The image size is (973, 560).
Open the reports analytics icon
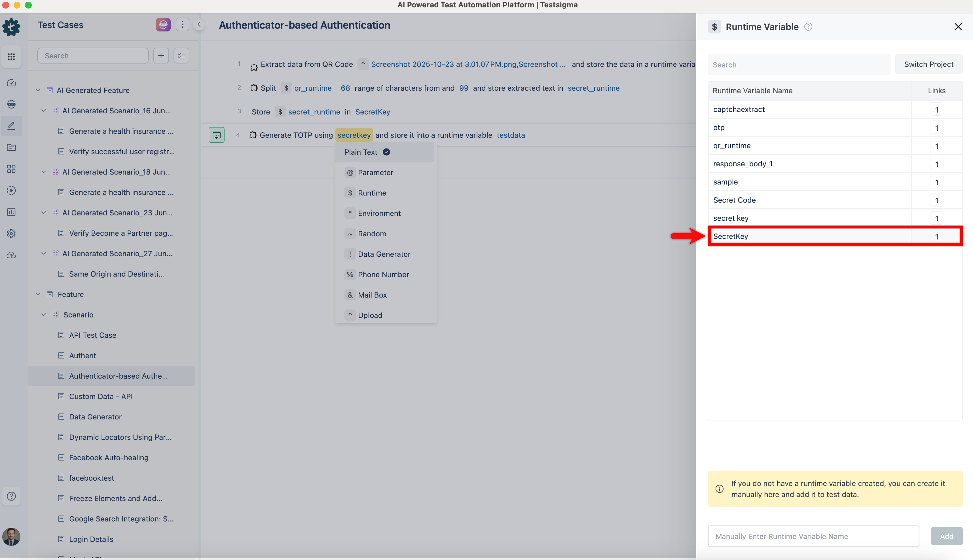click(11, 212)
